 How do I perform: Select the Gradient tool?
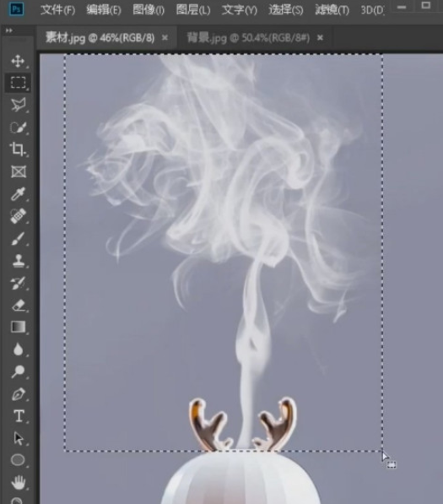pyautogui.click(x=19, y=327)
